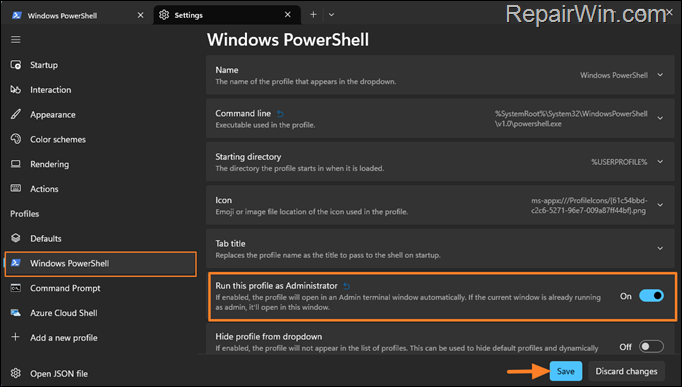Viewport: 682px width, 387px height.
Task: Click the Rendering monitor icon
Action: [16, 164]
